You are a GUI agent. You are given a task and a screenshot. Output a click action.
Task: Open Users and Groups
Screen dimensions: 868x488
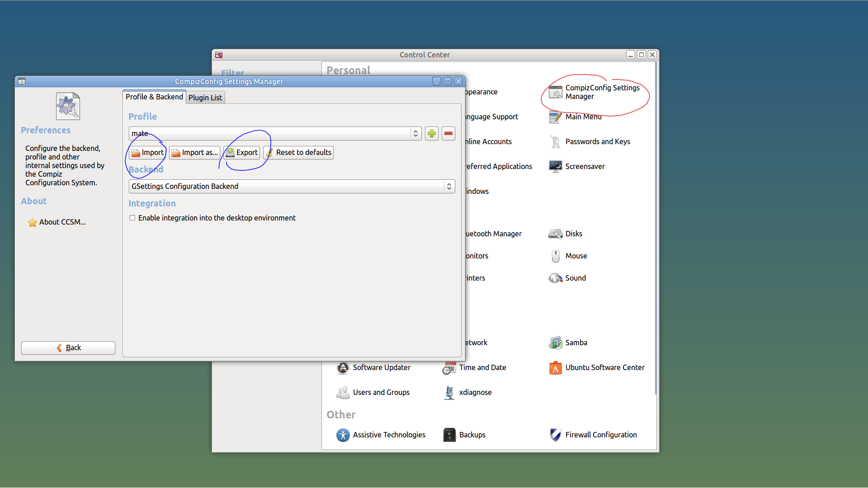pos(373,392)
